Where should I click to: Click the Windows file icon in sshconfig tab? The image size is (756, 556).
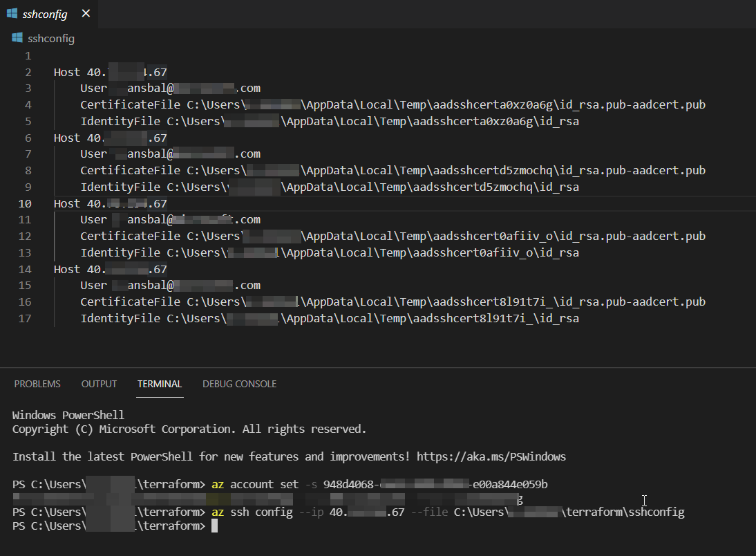pyautogui.click(x=12, y=14)
